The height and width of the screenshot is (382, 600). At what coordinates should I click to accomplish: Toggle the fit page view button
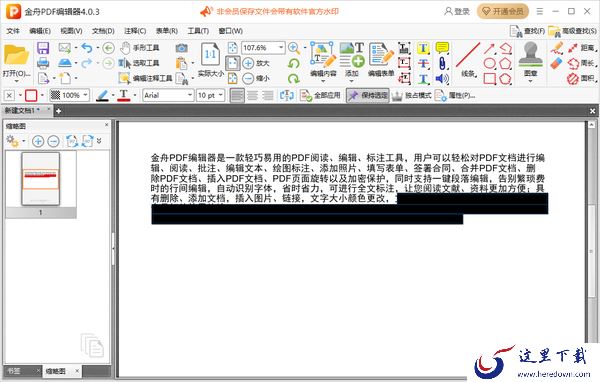click(233, 63)
